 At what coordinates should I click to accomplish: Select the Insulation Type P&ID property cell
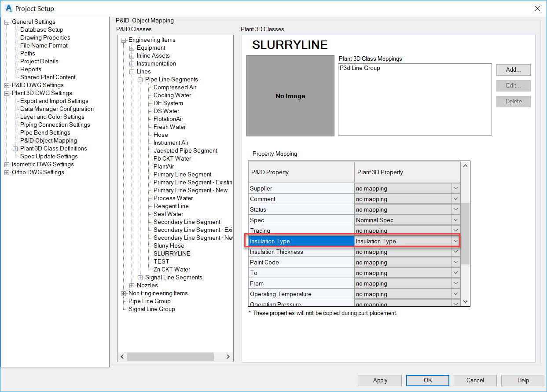[x=301, y=241]
